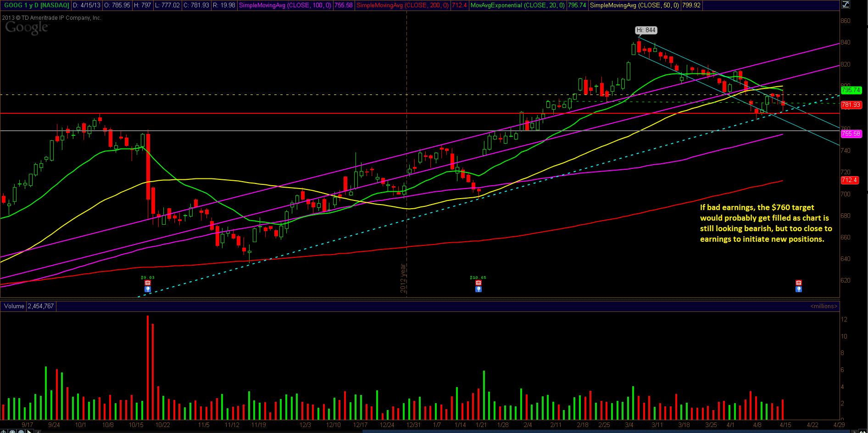868x433 pixels.
Task: Click the 840 price axis label
Action: tap(845, 42)
